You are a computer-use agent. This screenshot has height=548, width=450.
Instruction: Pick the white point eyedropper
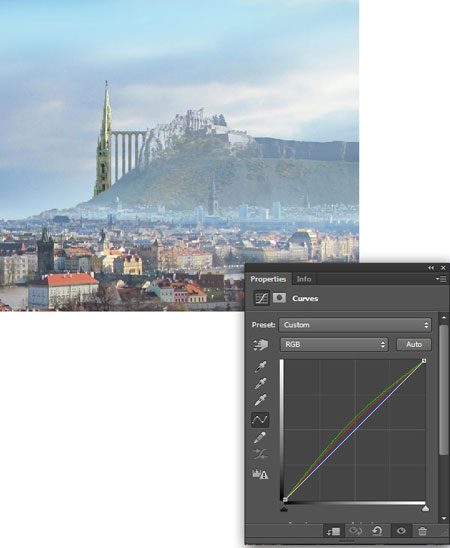coord(260,400)
